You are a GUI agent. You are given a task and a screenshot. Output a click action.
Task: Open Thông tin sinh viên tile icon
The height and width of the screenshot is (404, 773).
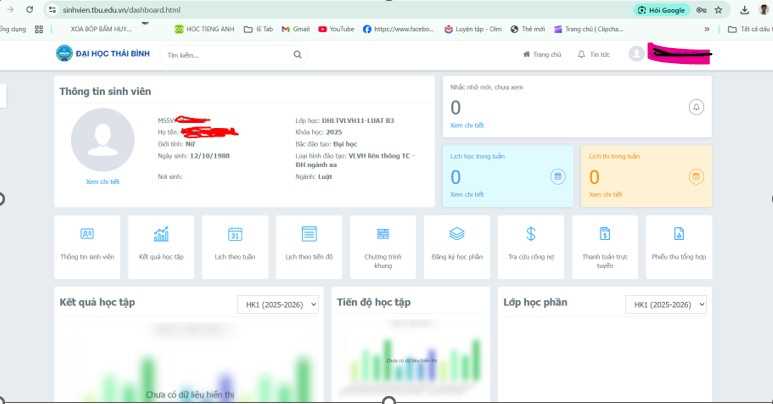[x=86, y=234]
